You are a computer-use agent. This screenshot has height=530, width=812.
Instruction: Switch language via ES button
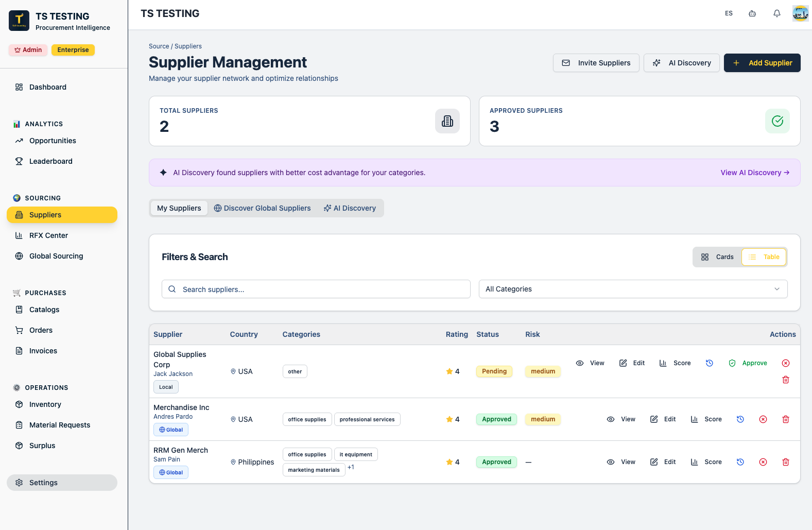729,13
